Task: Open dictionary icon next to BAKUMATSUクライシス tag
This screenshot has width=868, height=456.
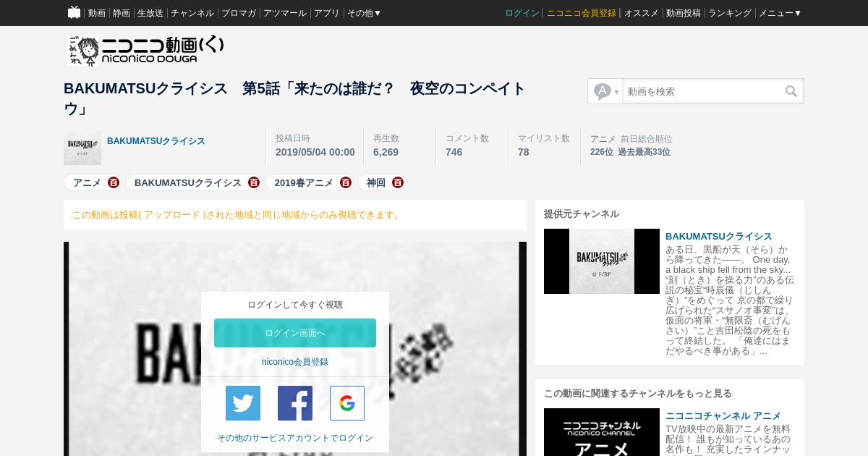Action: point(254,182)
